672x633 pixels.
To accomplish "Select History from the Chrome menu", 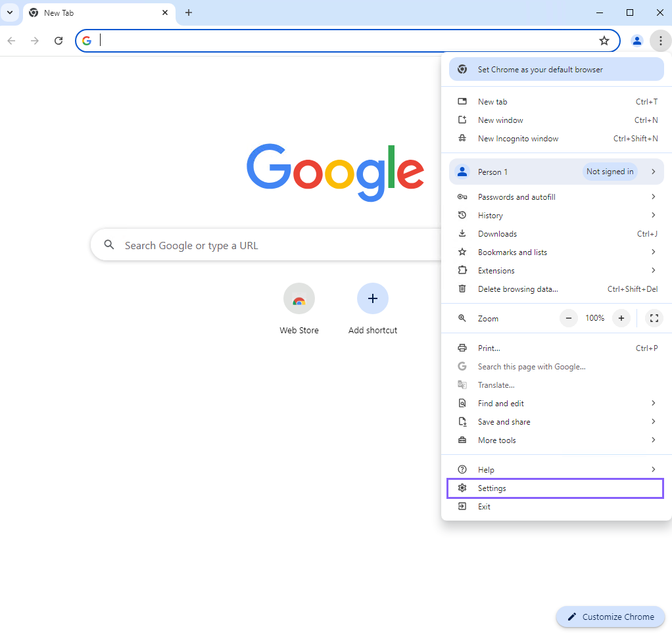I will coord(489,215).
